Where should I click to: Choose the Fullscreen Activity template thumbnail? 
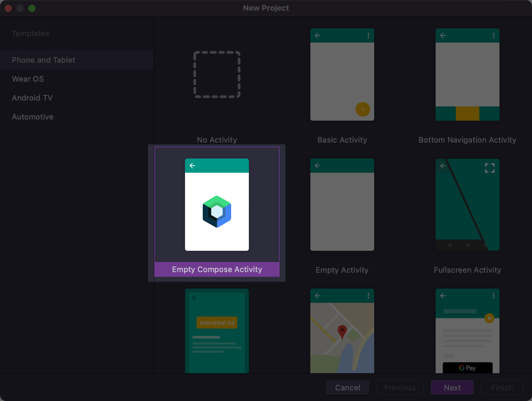click(468, 205)
